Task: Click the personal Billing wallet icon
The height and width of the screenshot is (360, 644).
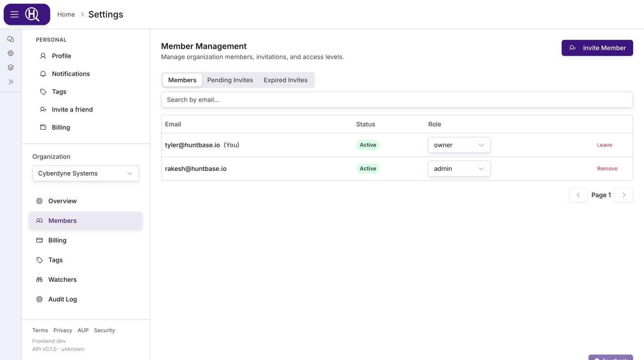Action: point(43,127)
